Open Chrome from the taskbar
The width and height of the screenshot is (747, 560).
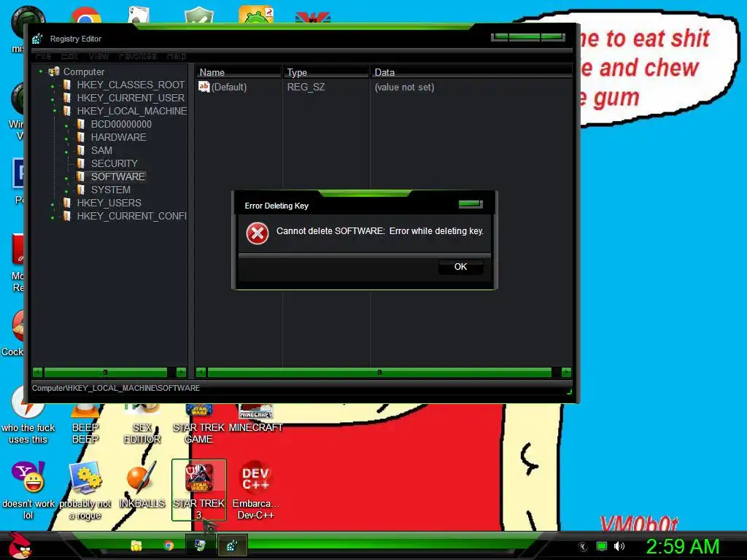pos(169,545)
